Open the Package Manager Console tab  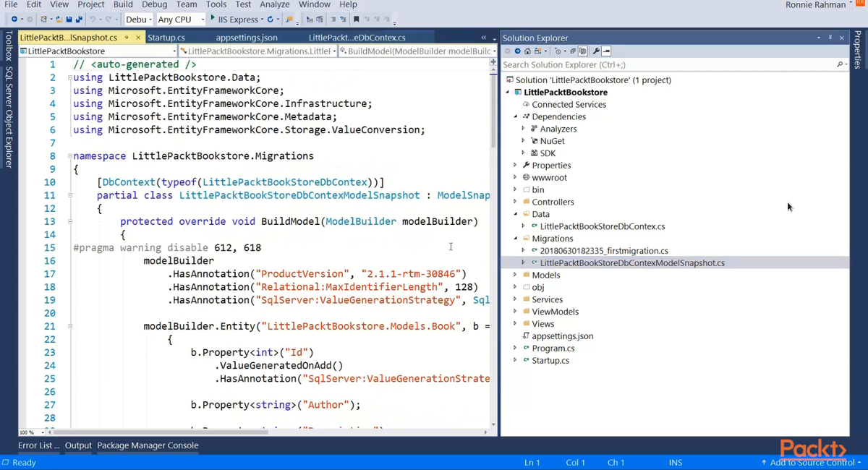[x=148, y=445]
